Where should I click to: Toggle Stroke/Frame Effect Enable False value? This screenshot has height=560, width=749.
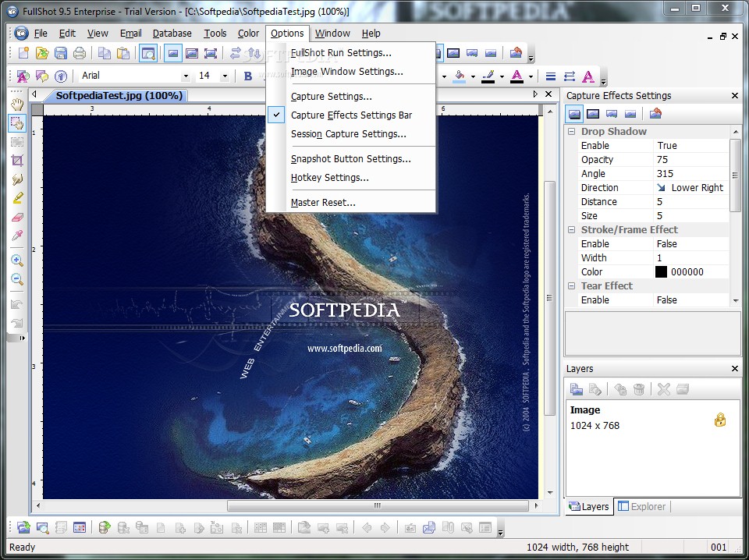pos(690,244)
